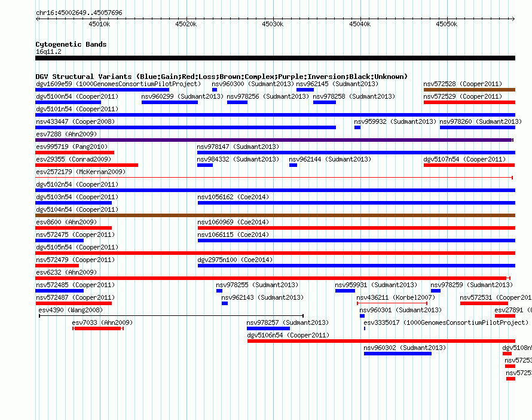Select the esv8600 (Ahn2009) label
Screen dimensions: 532x420
tap(66, 222)
